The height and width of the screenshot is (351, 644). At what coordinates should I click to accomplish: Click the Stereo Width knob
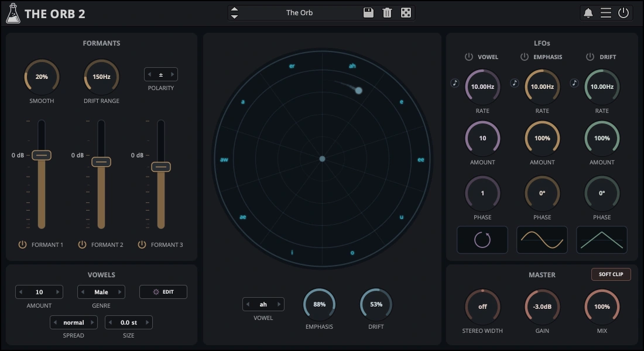point(482,307)
